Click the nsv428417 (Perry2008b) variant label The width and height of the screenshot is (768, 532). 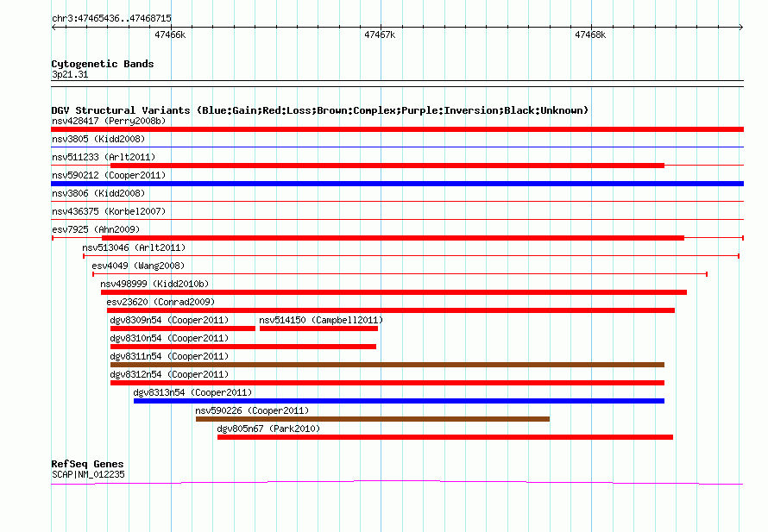(x=109, y=121)
